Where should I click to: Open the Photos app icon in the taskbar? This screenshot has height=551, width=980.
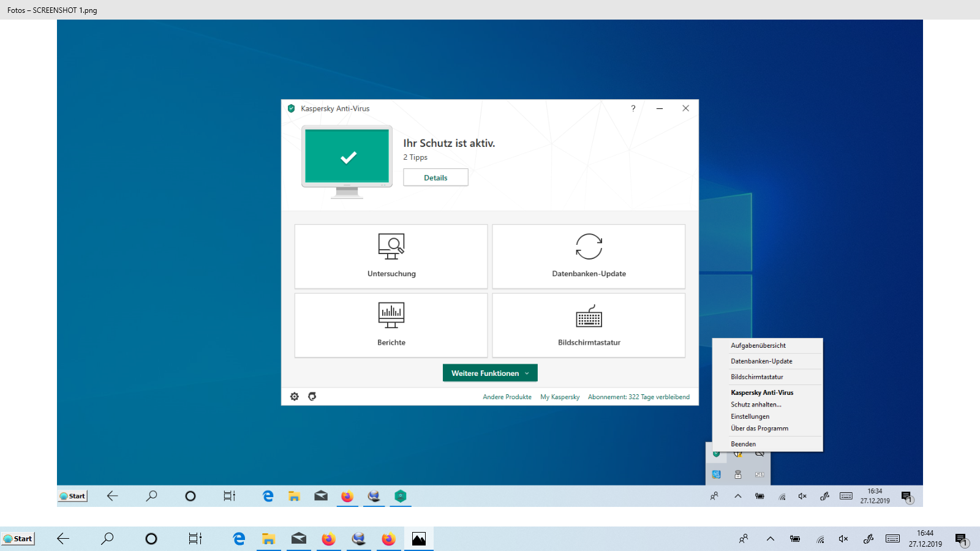tap(419, 539)
